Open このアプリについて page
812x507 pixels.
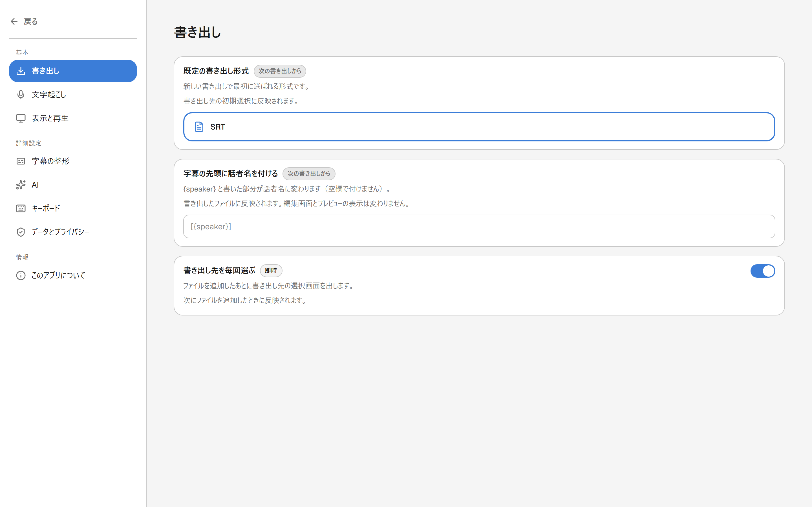[x=73, y=275]
